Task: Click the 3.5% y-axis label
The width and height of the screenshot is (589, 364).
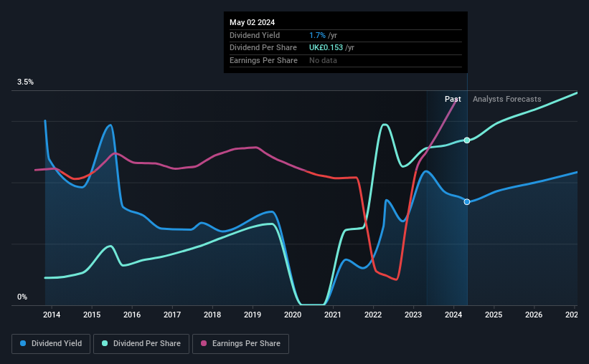Action: pyautogui.click(x=25, y=82)
